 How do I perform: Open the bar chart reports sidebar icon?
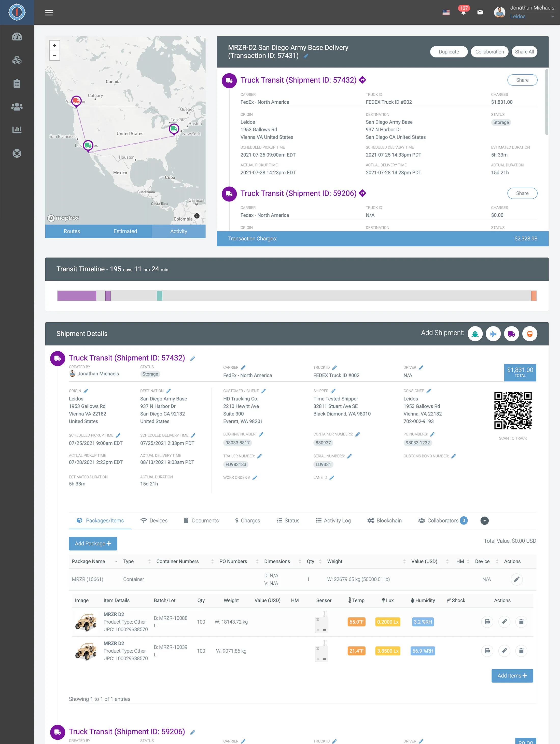(x=17, y=130)
